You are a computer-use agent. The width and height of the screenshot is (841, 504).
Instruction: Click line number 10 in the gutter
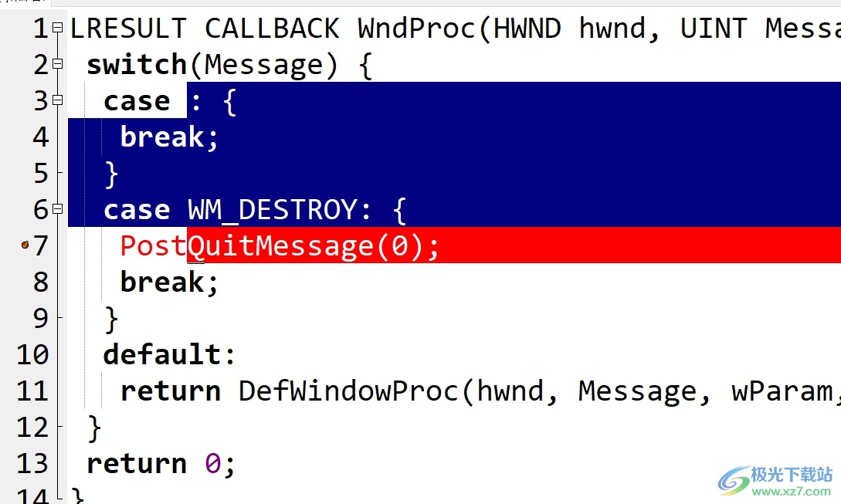[32, 354]
